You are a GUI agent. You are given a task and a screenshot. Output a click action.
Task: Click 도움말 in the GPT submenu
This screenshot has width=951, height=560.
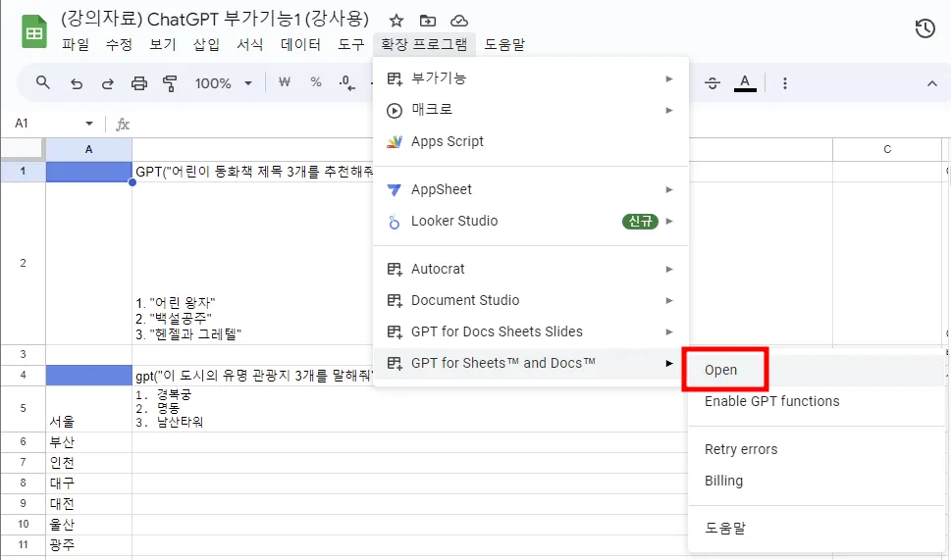817,528
